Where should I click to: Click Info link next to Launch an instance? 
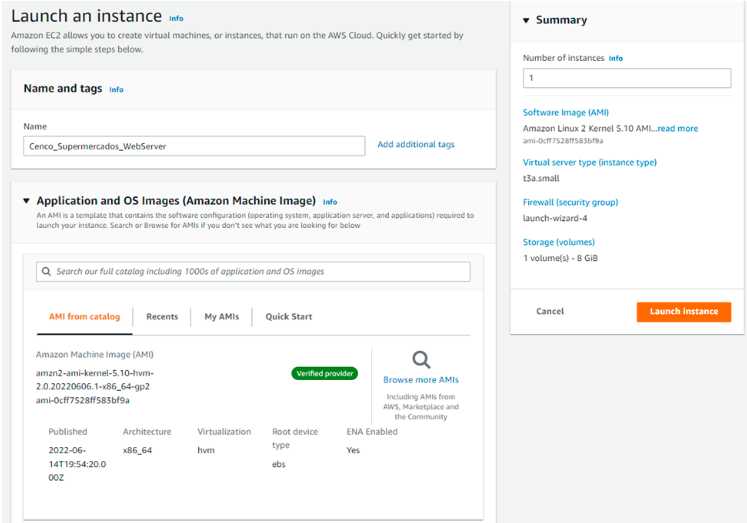(176, 18)
